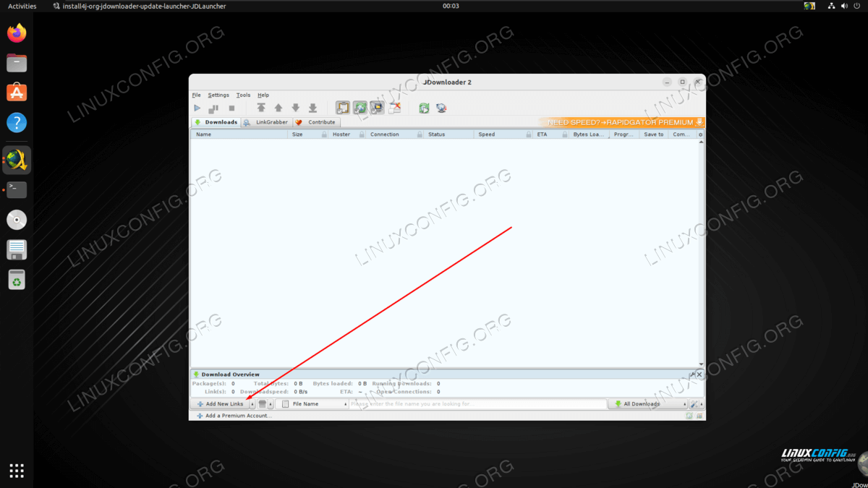Click the clear list icon button
The width and height of the screenshot is (868, 488).
pyautogui.click(x=263, y=404)
